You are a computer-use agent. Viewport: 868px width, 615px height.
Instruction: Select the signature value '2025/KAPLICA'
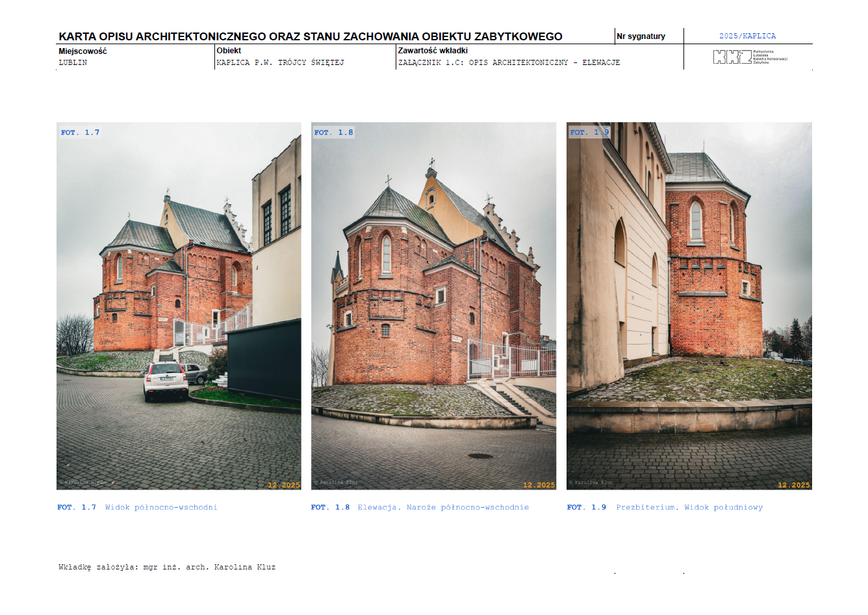pos(747,36)
